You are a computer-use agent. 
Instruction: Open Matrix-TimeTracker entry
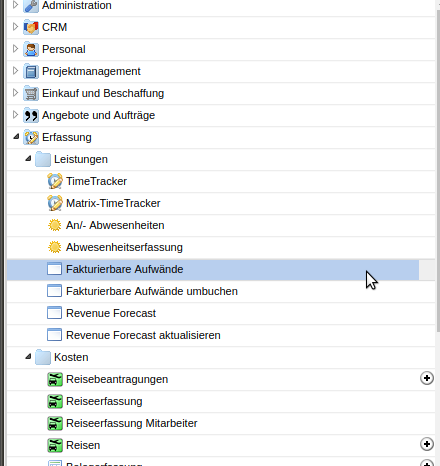coord(113,203)
